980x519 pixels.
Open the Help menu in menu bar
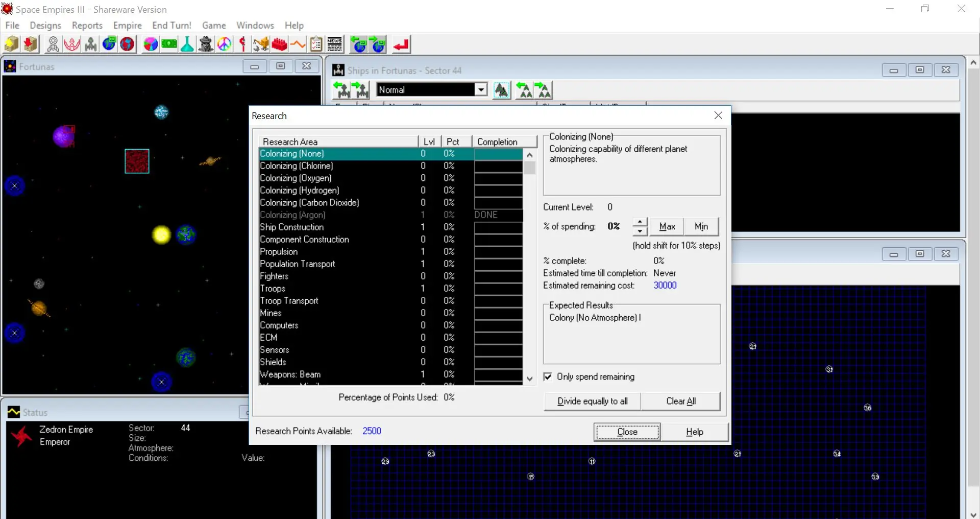click(294, 25)
